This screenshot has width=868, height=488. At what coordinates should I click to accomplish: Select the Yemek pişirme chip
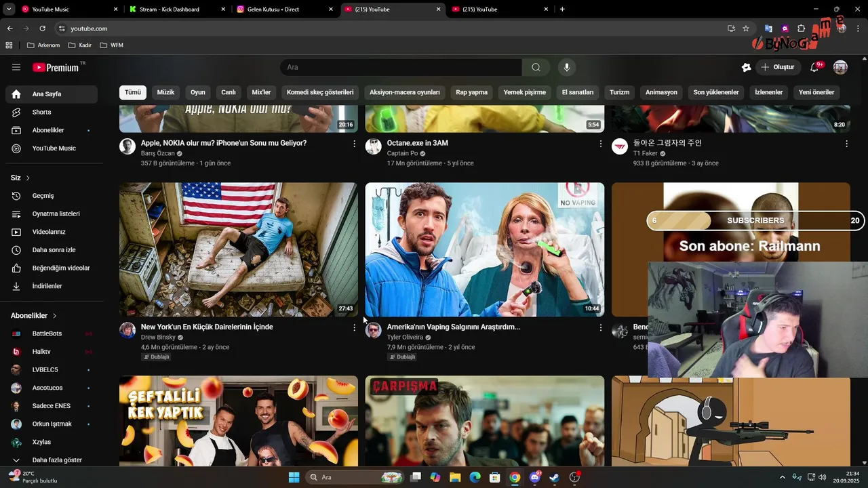[x=525, y=92]
